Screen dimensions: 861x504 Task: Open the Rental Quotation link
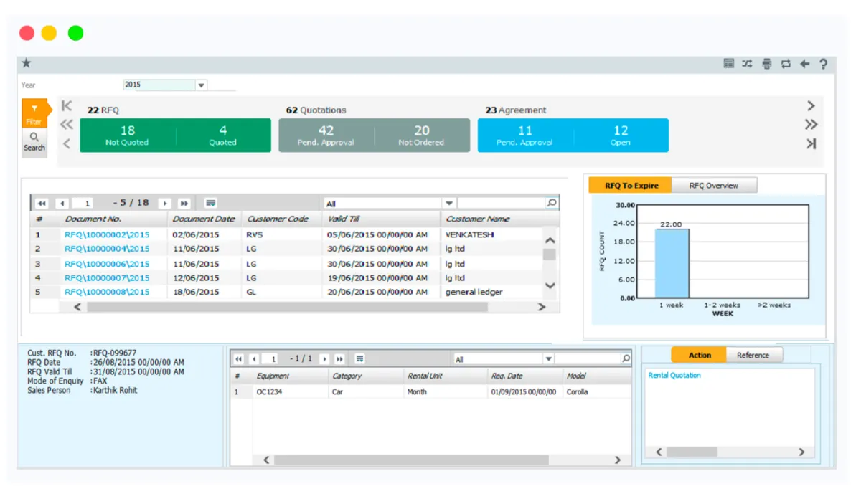click(674, 375)
